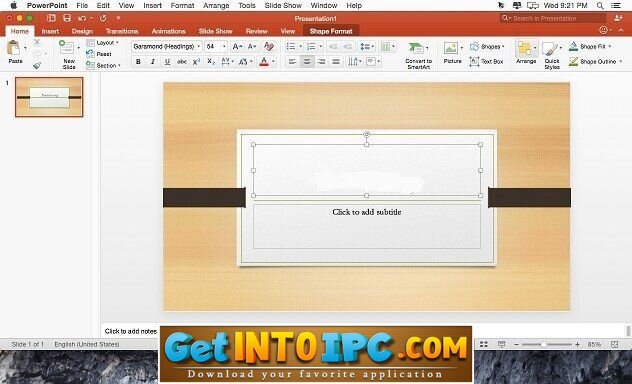632x384 pixels.
Task: Open the Shapes gallery
Action: pyautogui.click(x=487, y=47)
